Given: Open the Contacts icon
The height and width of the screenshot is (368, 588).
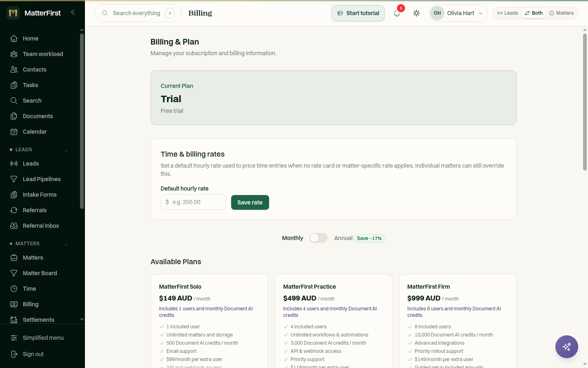Looking at the screenshot, I should pos(14,70).
